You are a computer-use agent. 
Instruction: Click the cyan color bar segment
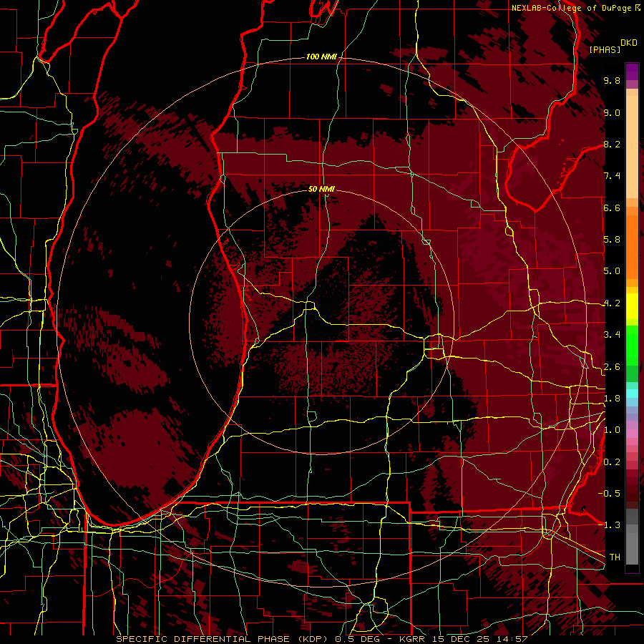[x=632, y=393]
